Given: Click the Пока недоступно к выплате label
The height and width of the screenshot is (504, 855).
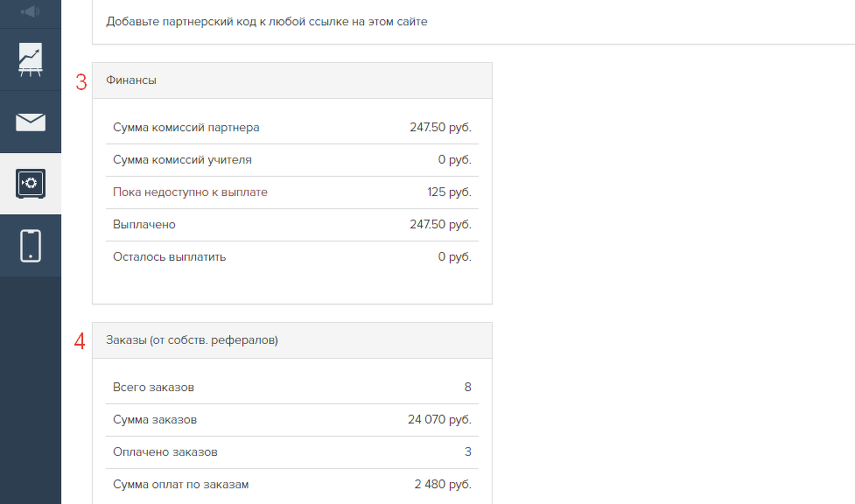Looking at the screenshot, I should (190, 192).
